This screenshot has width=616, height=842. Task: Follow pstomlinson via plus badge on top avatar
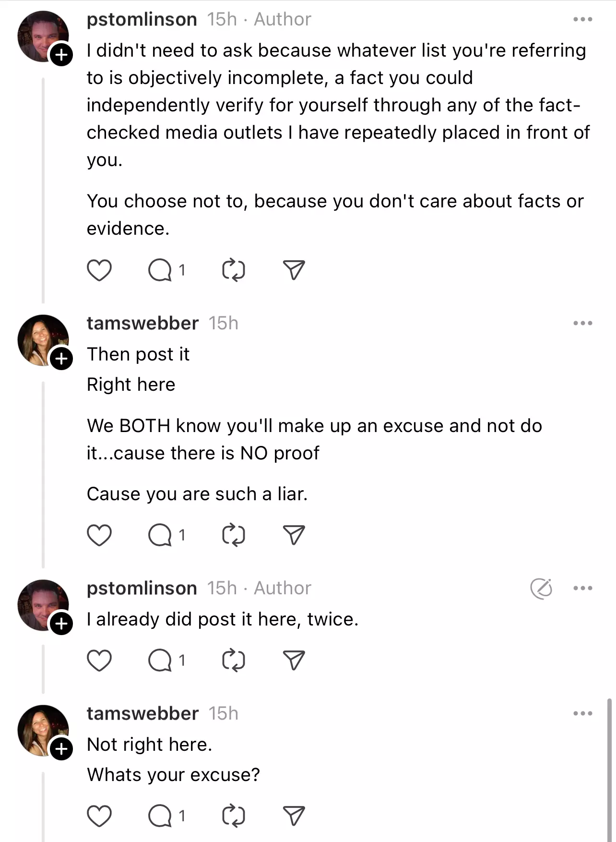coord(61,55)
